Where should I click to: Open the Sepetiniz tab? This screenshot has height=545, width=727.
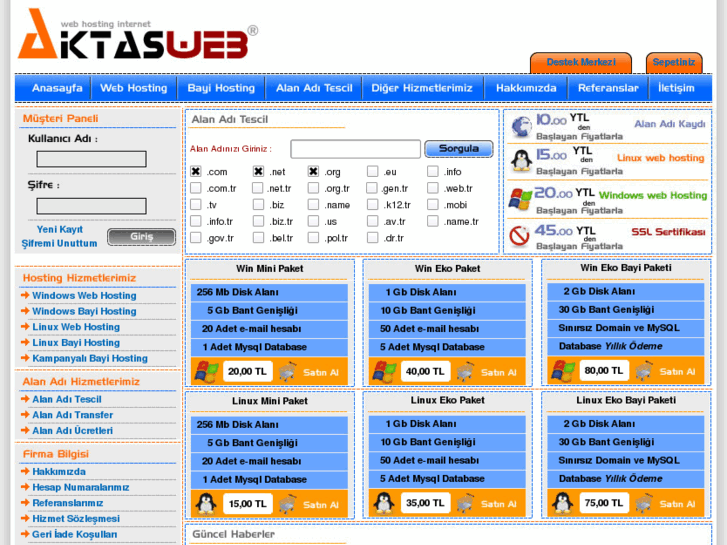674,63
